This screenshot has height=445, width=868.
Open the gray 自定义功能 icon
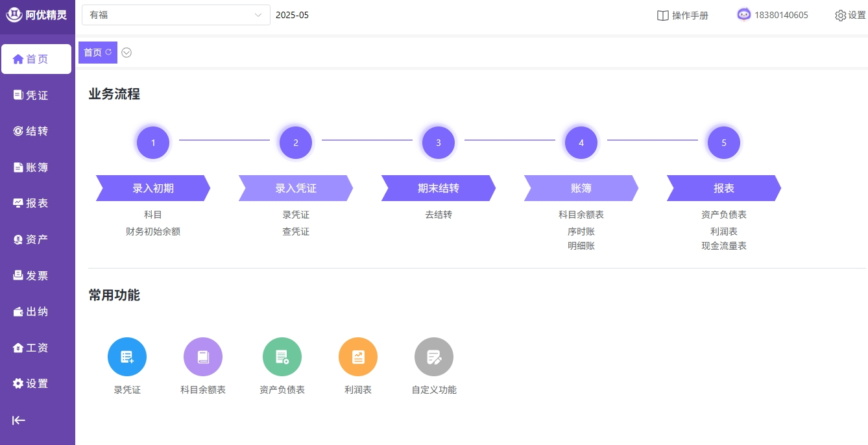pos(434,357)
